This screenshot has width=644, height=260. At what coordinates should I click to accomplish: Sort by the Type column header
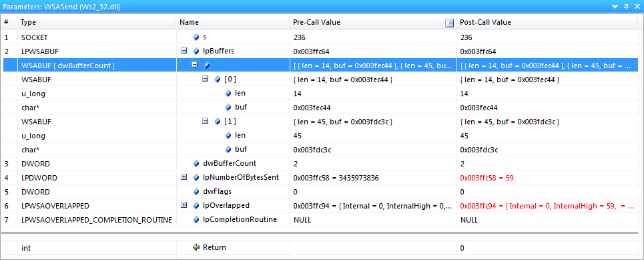97,23
